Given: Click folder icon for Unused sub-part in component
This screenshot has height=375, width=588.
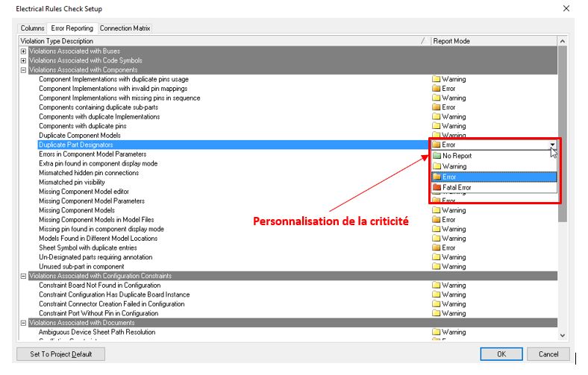Looking at the screenshot, I should click(x=437, y=266).
